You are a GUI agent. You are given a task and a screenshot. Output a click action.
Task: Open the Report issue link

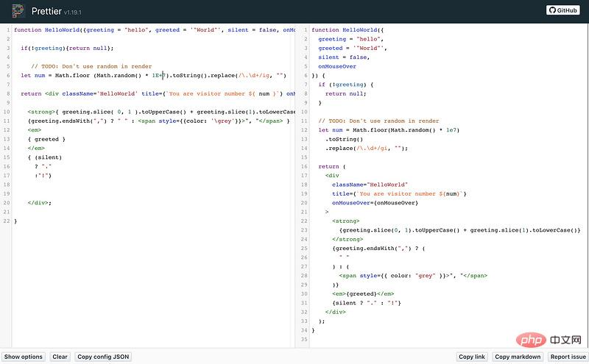(568, 357)
